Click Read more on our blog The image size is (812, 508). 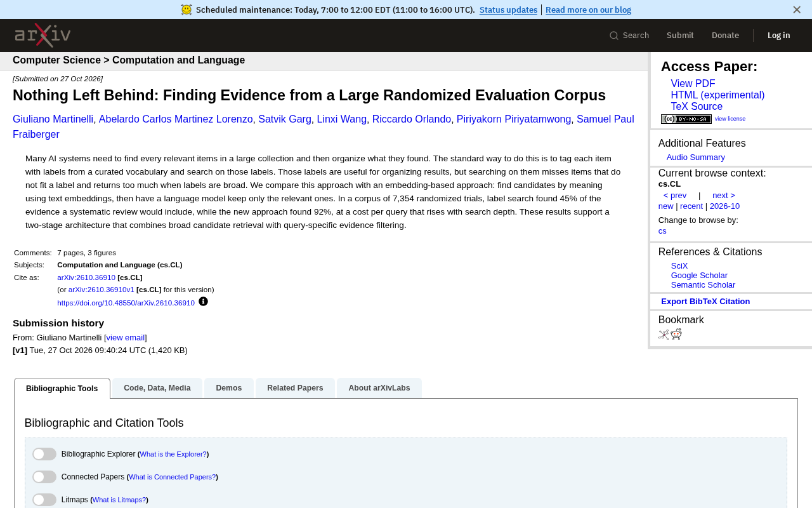[588, 10]
